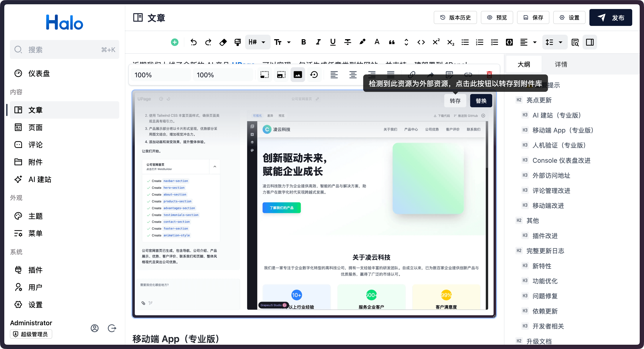
Task: Open 附件 in the sidebar menu
Action: point(36,162)
